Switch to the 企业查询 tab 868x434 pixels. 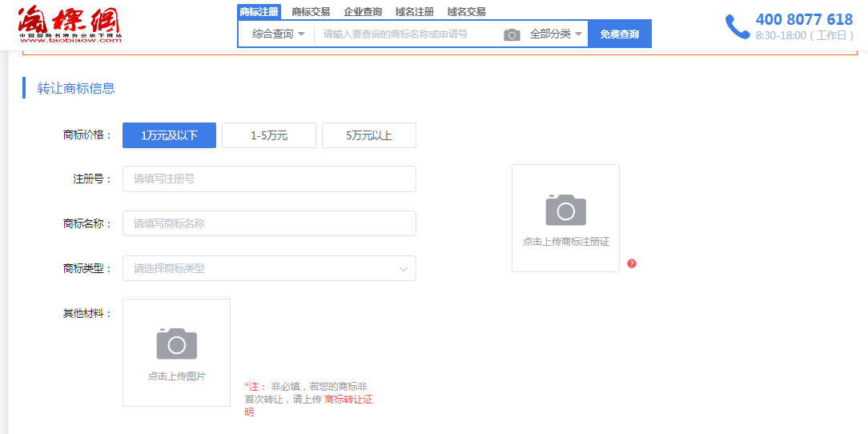point(363,12)
